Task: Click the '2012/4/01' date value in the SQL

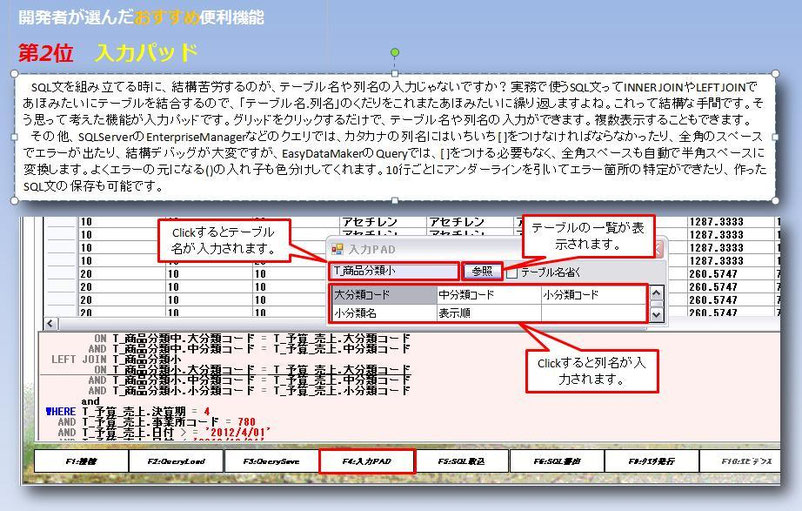Action: click(x=239, y=432)
